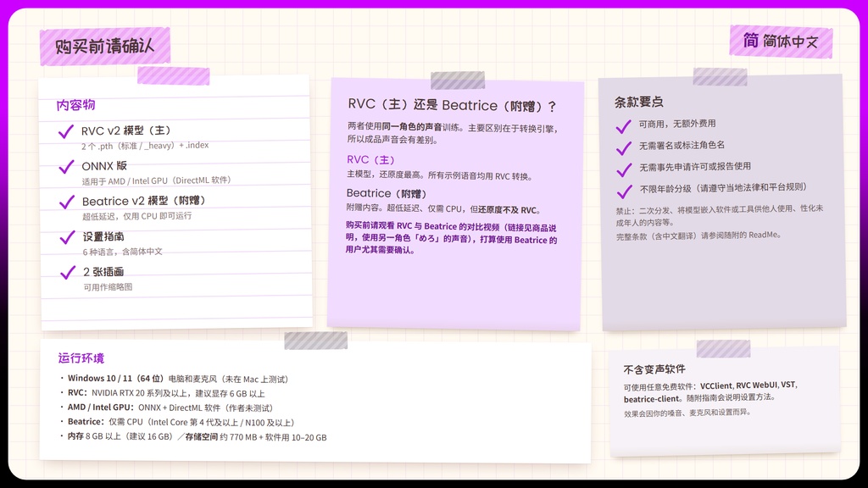Click the 条款要点 heading
The image size is (868, 488).
(638, 102)
